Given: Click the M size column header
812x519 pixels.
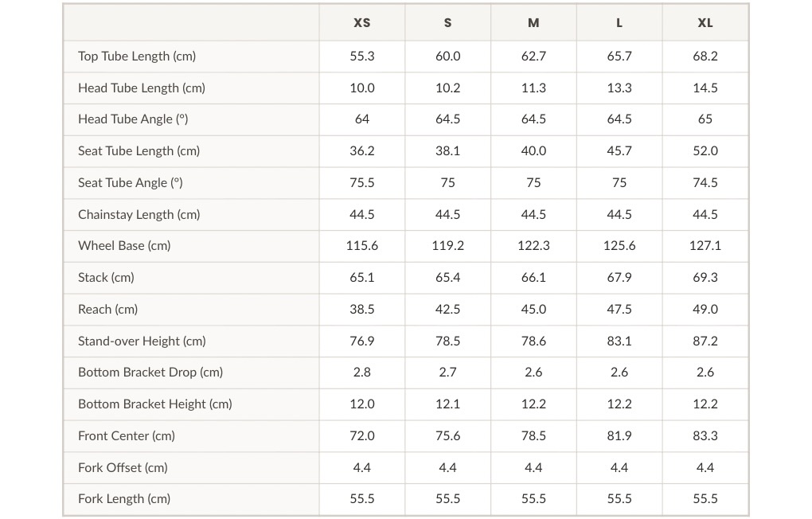Looking at the screenshot, I should 533,23.
